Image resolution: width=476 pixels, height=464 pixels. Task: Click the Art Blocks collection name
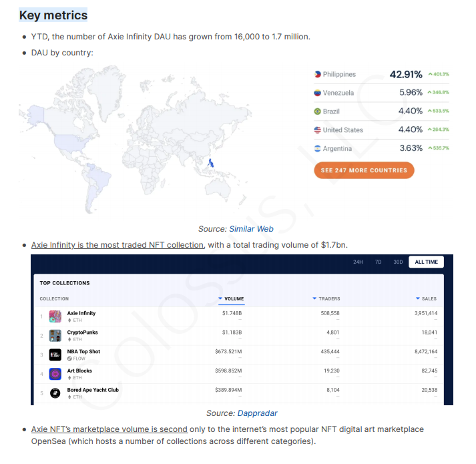(79, 371)
